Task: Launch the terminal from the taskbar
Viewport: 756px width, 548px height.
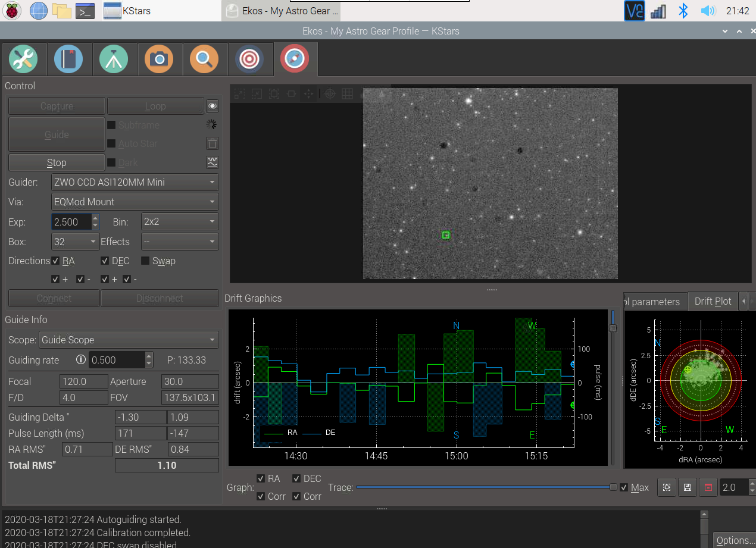Action: (x=85, y=10)
